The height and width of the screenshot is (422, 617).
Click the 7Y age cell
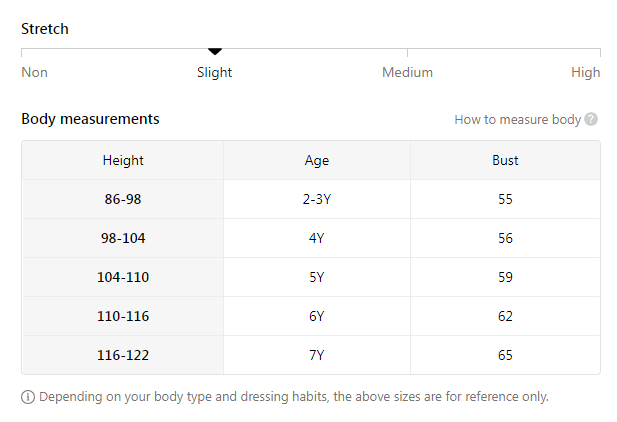(317, 355)
